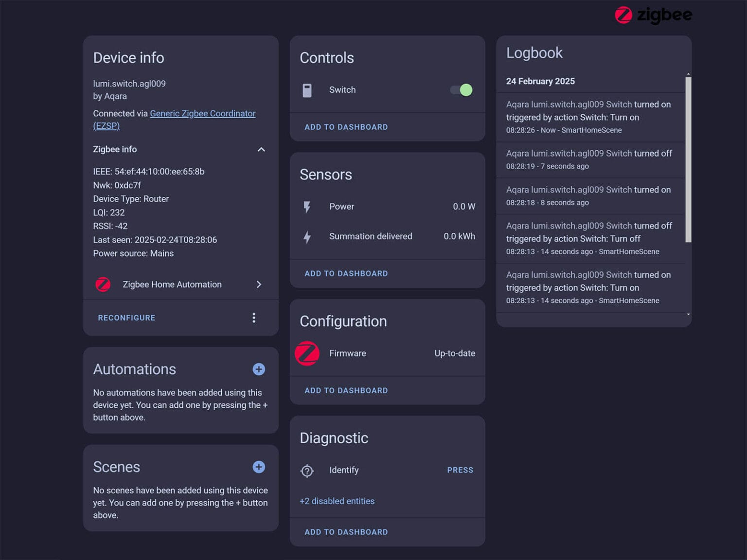Collapse the Zigbee info section
Image resolution: width=747 pixels, height=560 pixels.
tap(261, 150)
